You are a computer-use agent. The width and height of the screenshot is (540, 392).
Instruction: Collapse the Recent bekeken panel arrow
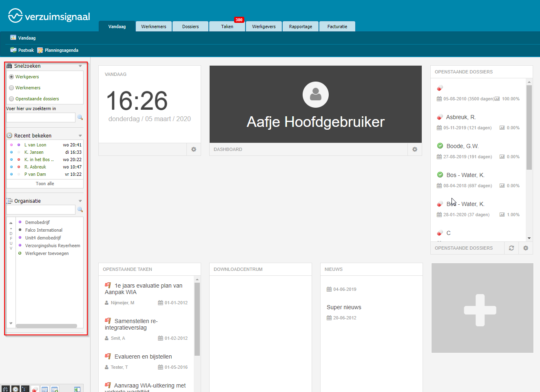[x=80, y=135]
